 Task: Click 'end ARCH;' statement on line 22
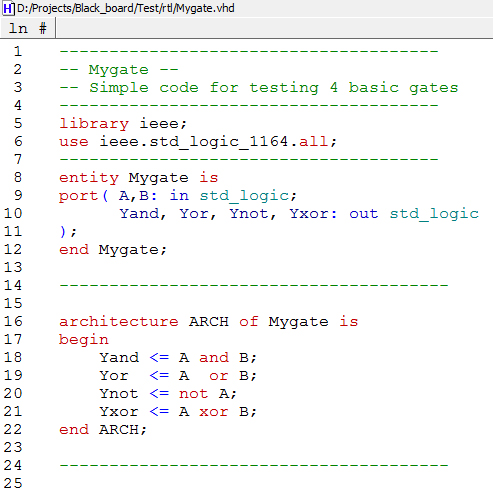(x=103, y=430)
